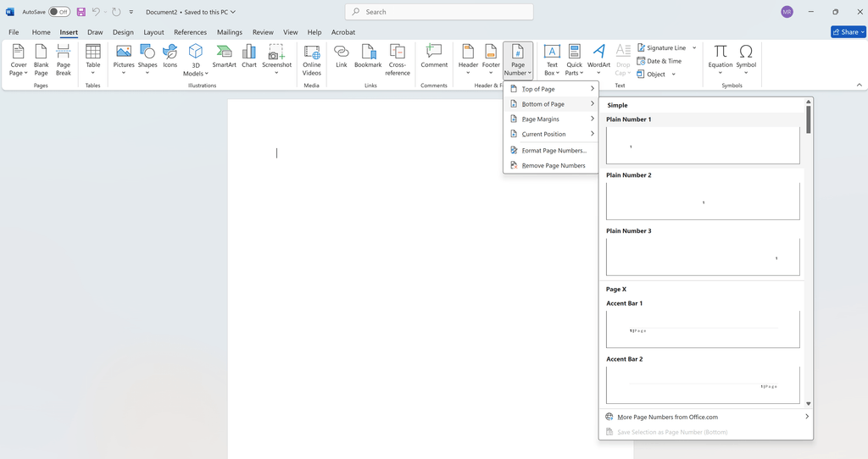The width and height of the screenshot is (868, 459).
Task: Insert a Page Break
Action: (x=63, y=60)
